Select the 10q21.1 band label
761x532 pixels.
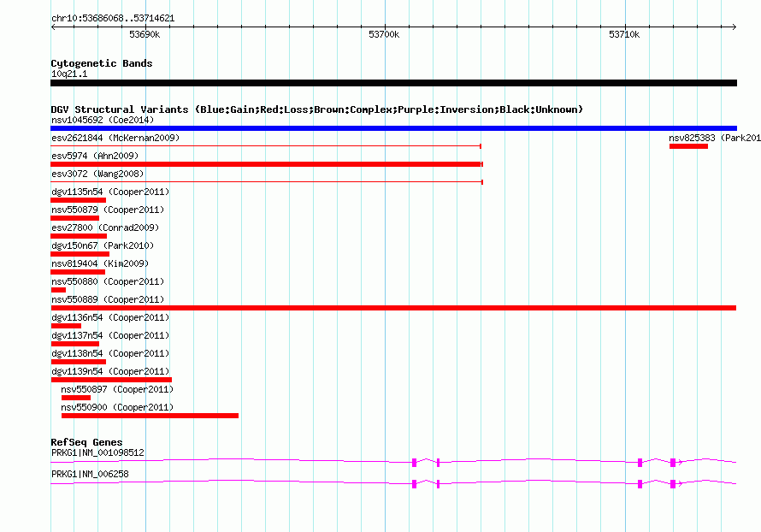69,74
